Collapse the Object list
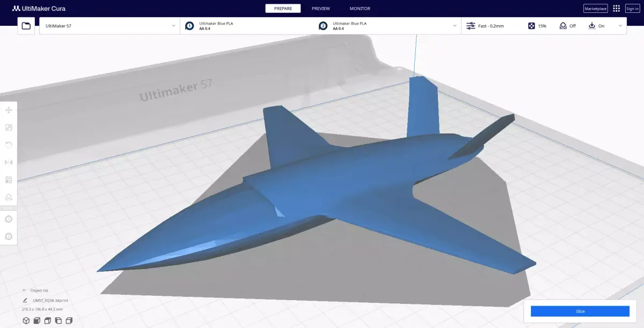This screenshot has height=328, width=644. coord(24,290)
